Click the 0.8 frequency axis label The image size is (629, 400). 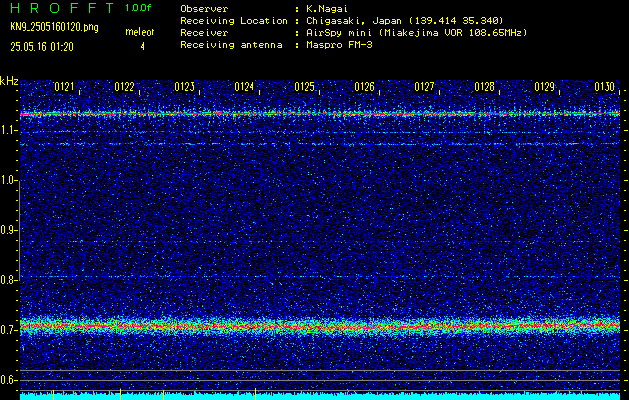point(6,280)
